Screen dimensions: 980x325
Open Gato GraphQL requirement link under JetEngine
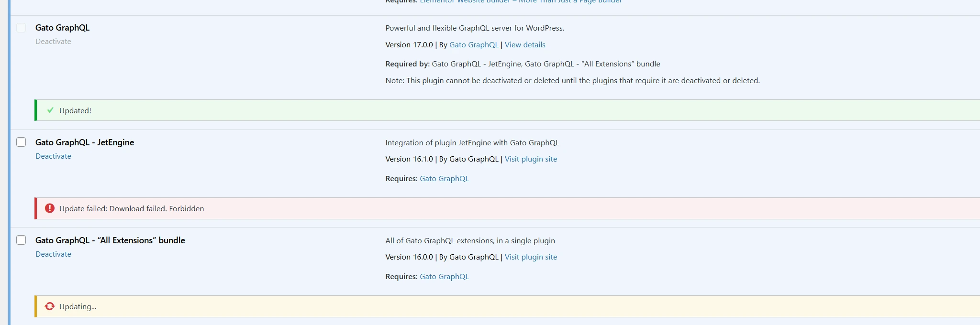(x=444, y=179)
